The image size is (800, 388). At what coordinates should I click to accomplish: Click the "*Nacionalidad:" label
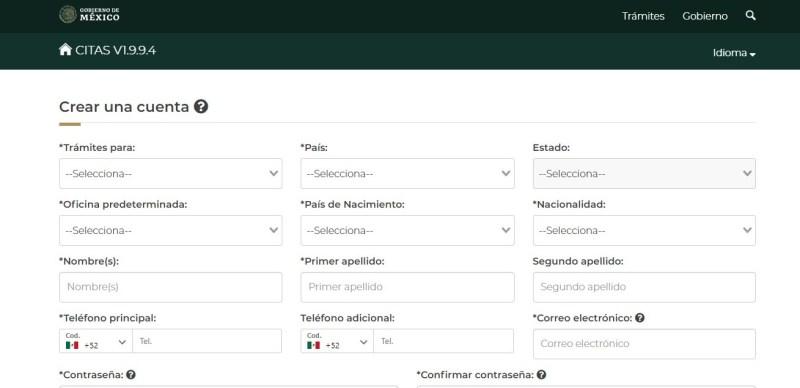569,204
